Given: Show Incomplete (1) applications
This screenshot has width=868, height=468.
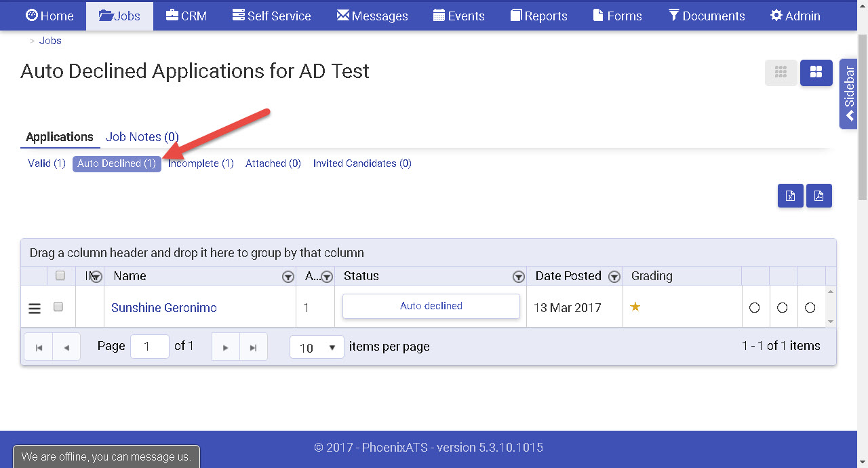Looking at the screenshot, I should pos(201,163).
